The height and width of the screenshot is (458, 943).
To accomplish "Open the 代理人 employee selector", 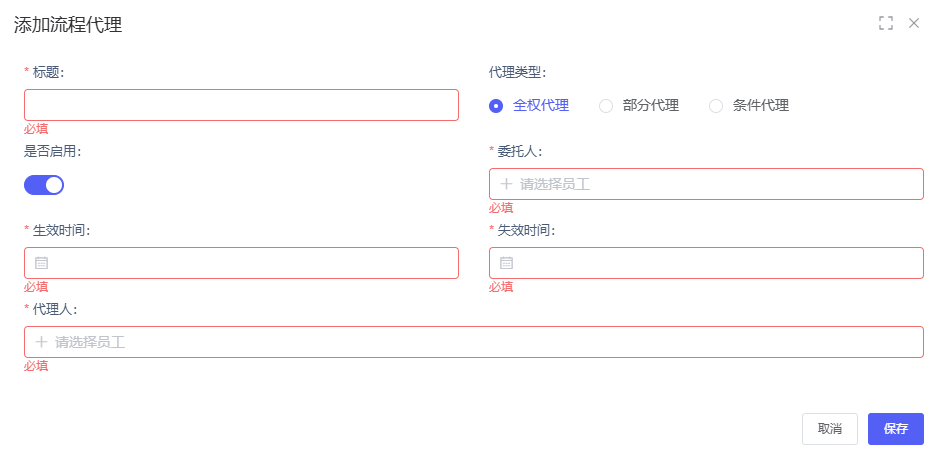I will (480, 342).
